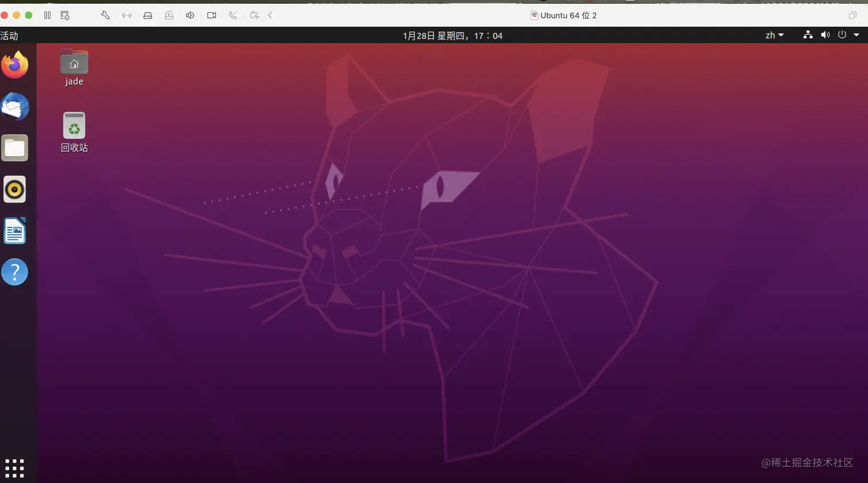Click the power icon in Ubuntu top bar

842,35
